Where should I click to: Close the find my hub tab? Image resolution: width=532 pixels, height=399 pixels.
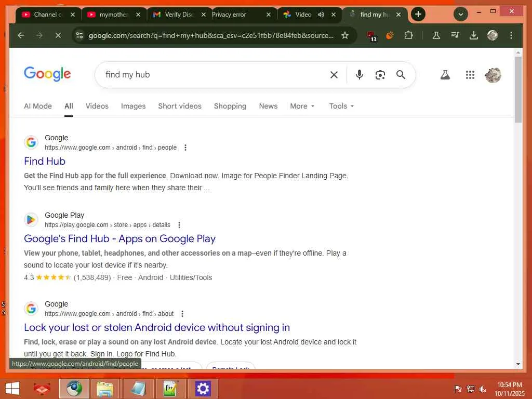(x=398, y=15)
